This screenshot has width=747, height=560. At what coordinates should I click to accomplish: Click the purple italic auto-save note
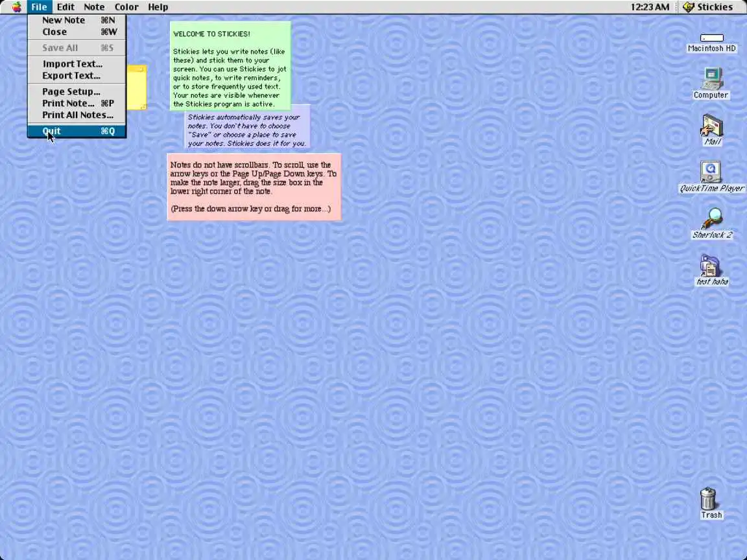(248, 130)
